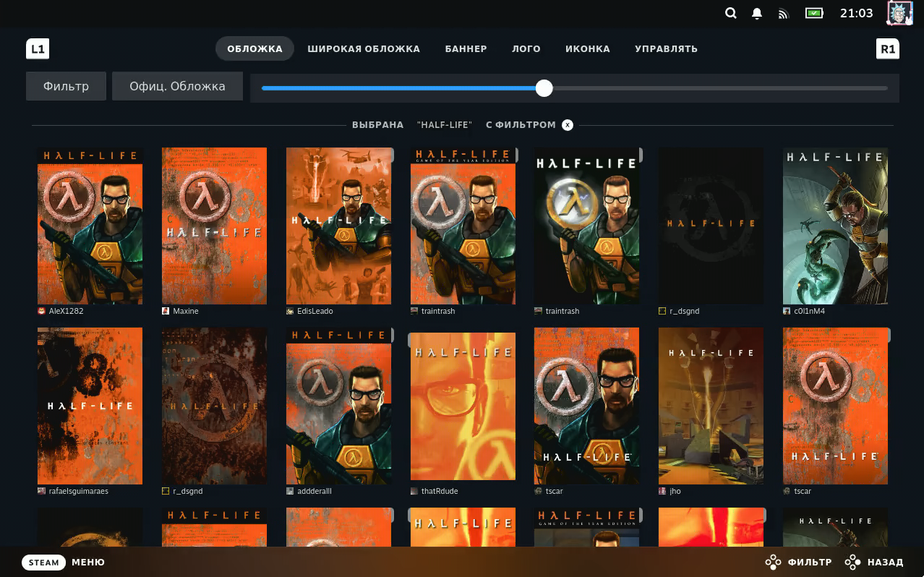924x577 pixels.
Task: Click the cover size slider handle
Action: point(544,88)
